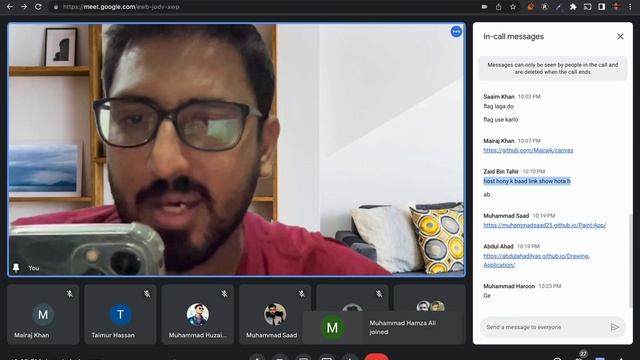Click the "flag use karlo" message

[x=500, y=120]
